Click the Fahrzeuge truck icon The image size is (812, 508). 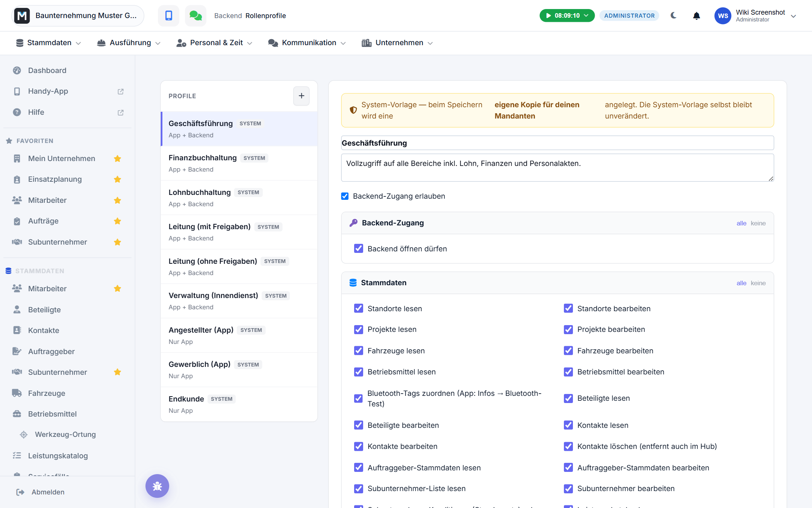click(17, 393)
